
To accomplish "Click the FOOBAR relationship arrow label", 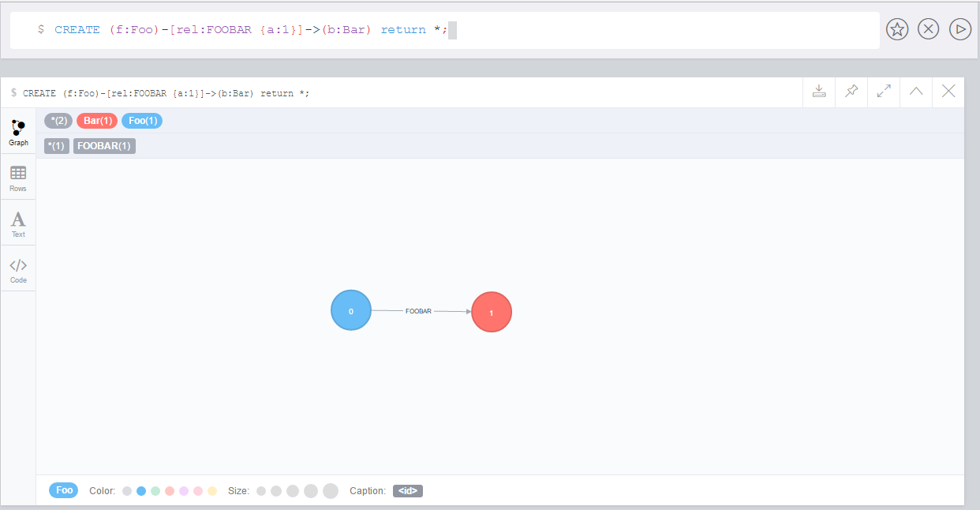I will click(x=418, y=311).
